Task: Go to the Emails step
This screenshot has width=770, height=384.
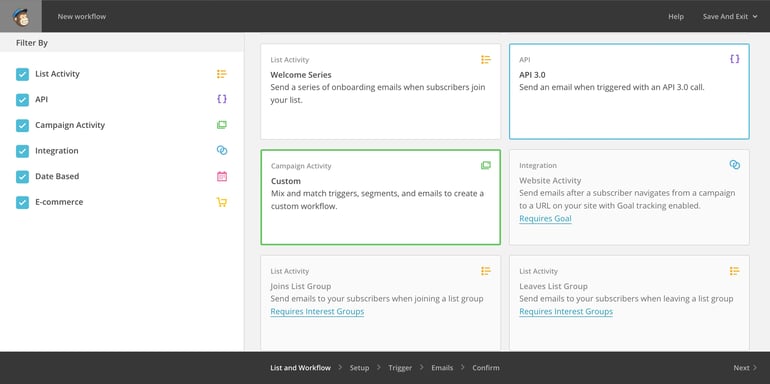Action: coord(442,368)
